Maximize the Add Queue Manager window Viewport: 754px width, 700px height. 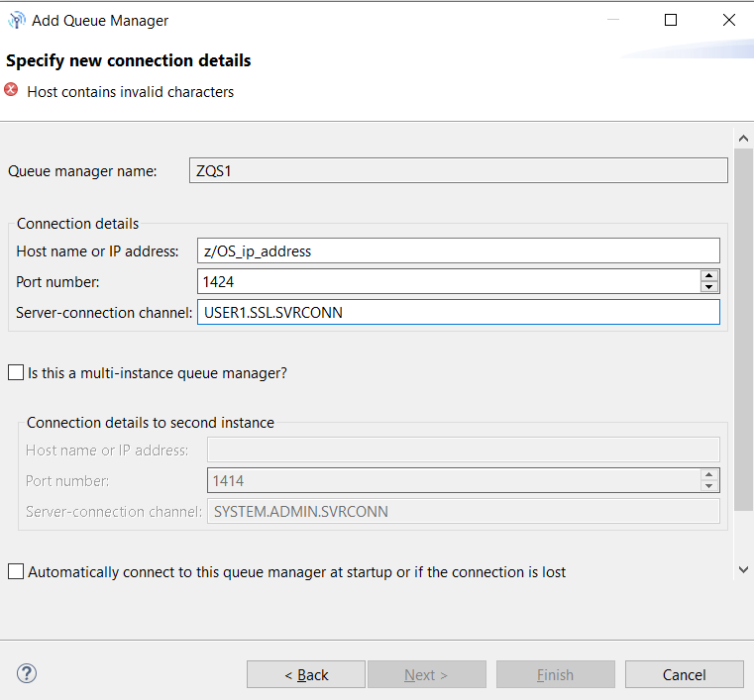pyautogui.click(x=671, y=20)
